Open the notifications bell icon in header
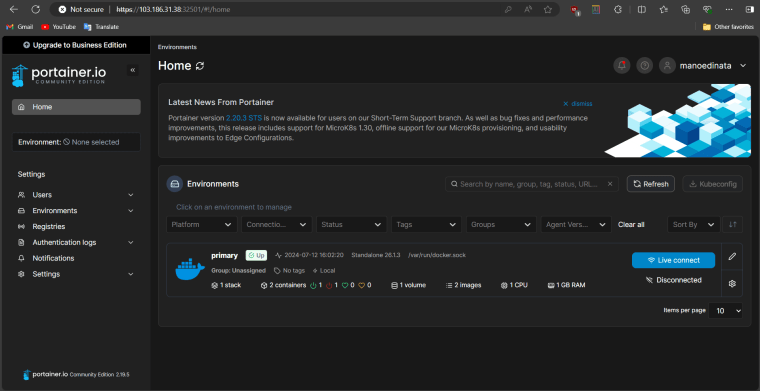This screenshot has width=760, height=391. pyautogui.click(x=622, y=65)
